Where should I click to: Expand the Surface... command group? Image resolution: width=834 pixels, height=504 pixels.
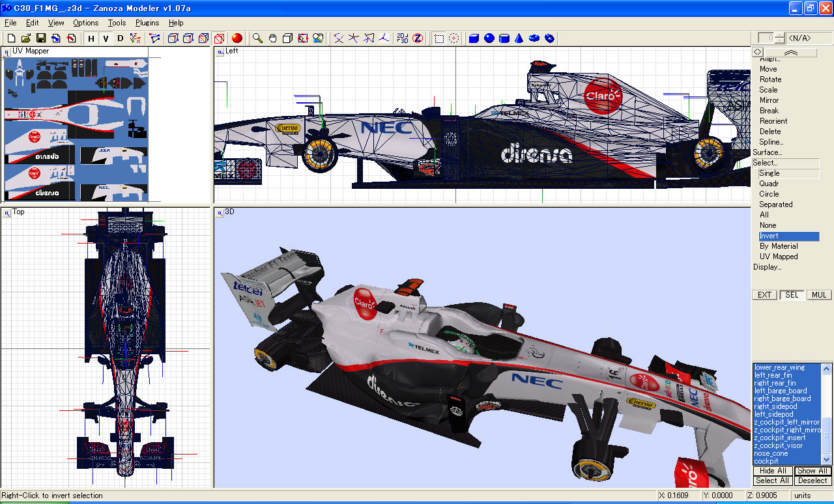[768, 152]
